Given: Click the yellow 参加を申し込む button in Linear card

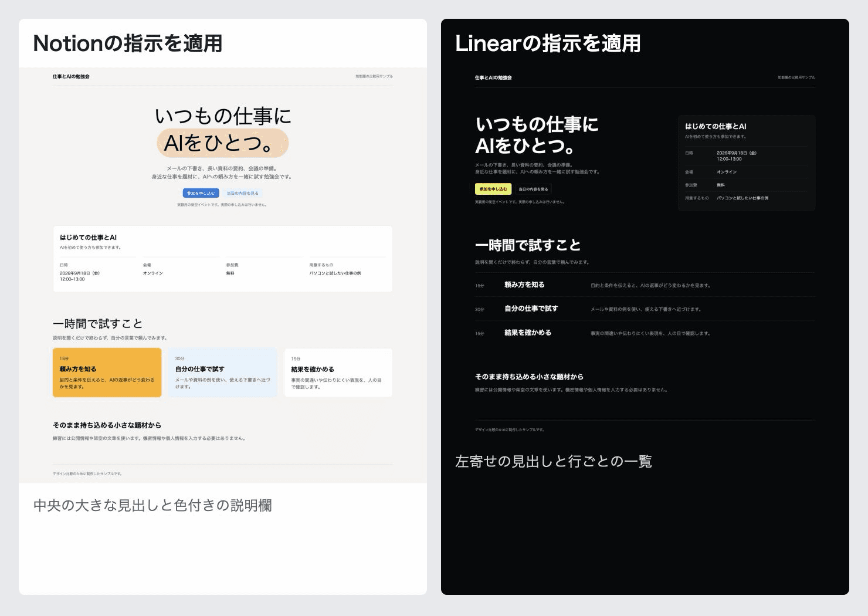Looking at the screenshot, I should (493, 189).
